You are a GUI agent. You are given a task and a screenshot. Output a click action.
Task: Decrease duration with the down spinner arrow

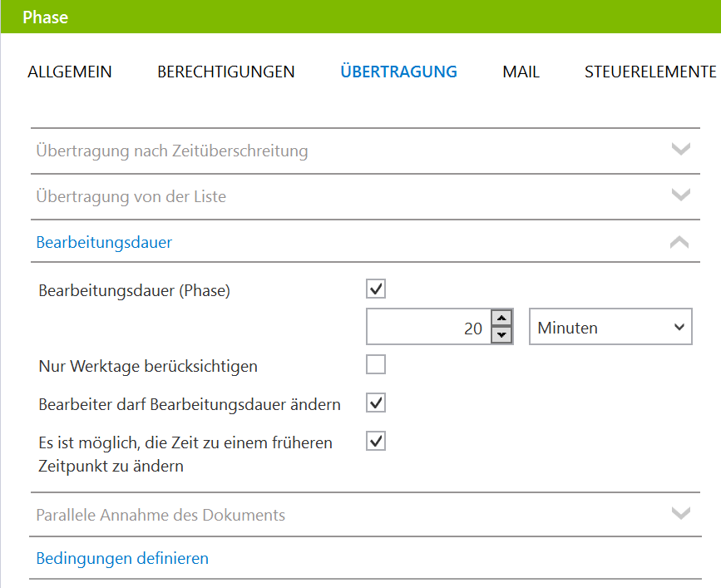(501, 334)
